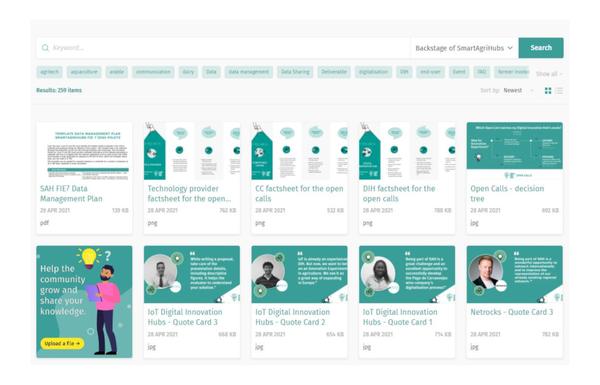
Task: Select the Data tag
Action: pyautogui.click(x=211, y=72)
